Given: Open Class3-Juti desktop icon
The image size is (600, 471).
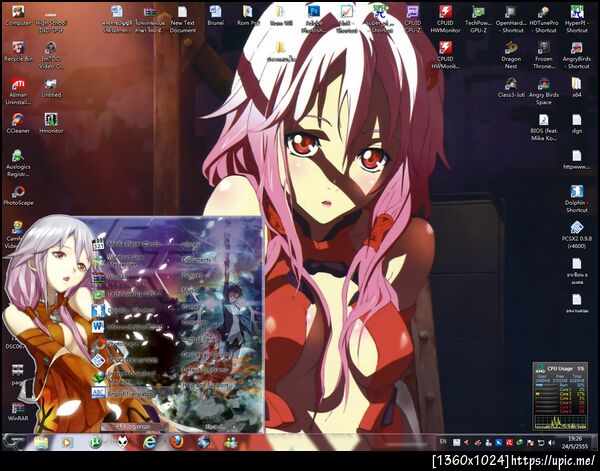Looking at the screenshot, I should 511,88.
